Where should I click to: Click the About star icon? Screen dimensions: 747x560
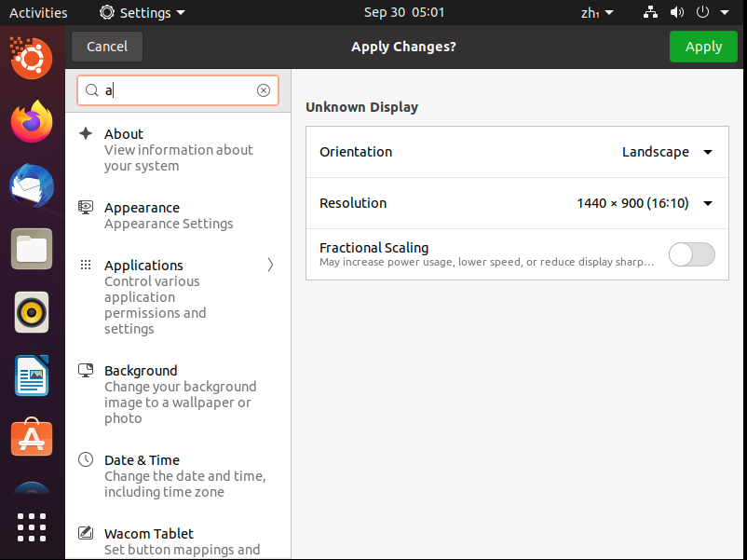(x=86, y=133)
